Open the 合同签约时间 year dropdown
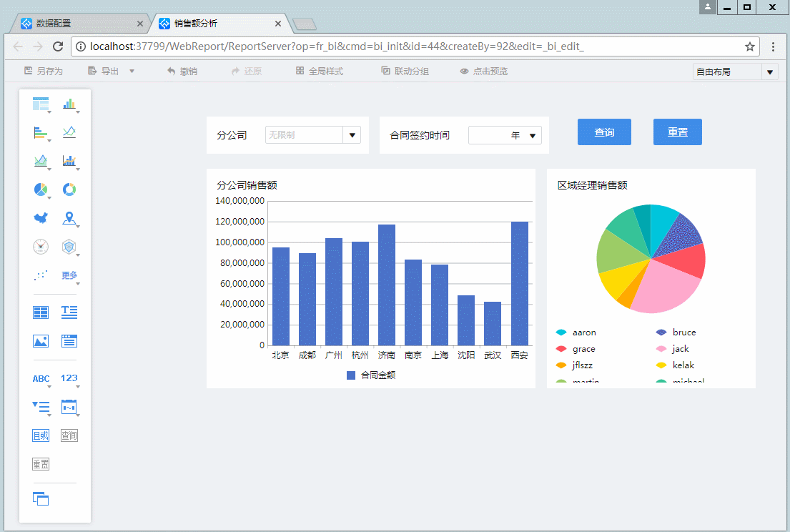Viewport: 790px width, 532px height. [532, 135]
